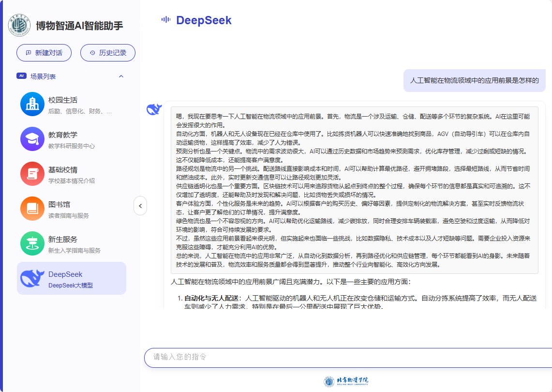Click the 学校基本情况介绍 subtitle

pyautogui.click(x=72, y=181)
